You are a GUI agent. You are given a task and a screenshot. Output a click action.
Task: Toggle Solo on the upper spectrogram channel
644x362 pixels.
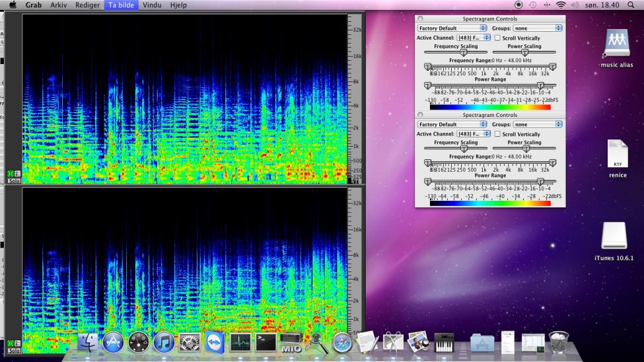(14, 181)
